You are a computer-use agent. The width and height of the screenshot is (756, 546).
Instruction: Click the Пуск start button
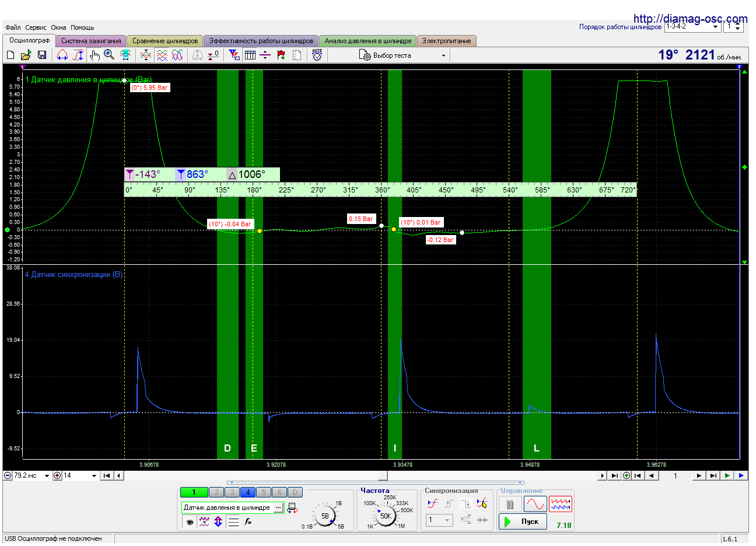[523, 521]
